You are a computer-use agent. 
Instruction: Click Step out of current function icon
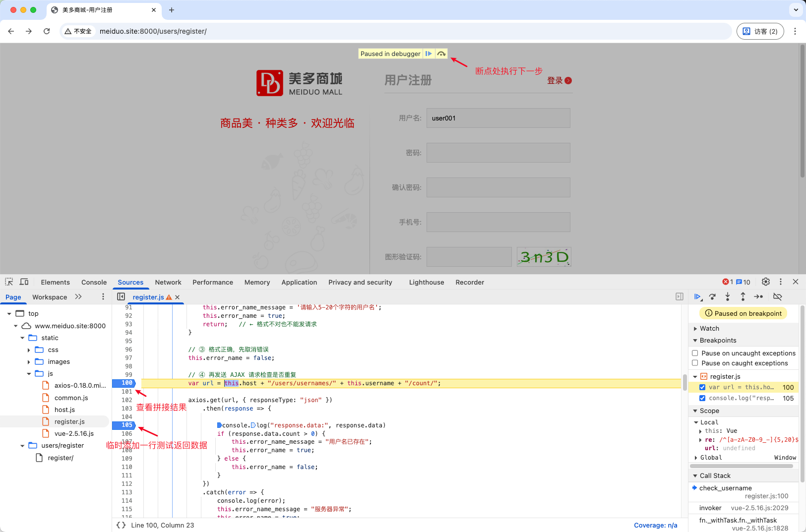743,296
